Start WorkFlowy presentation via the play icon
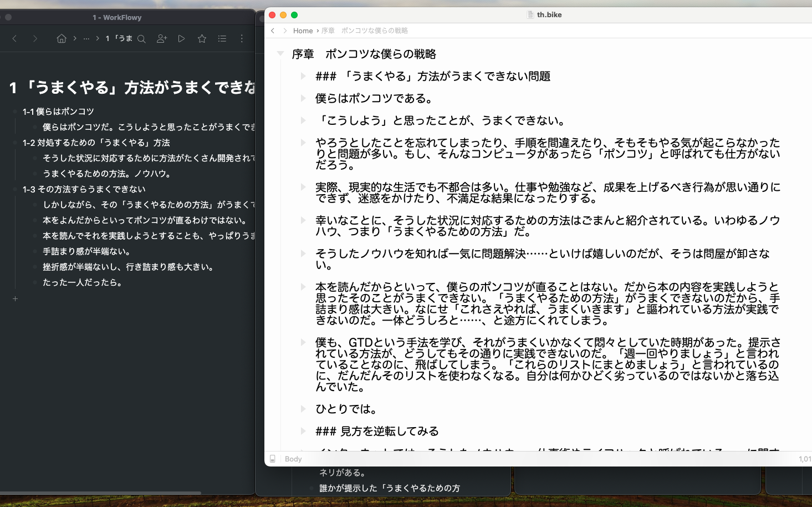The height and width of the screenshot is (507, 812). (181, 39)
